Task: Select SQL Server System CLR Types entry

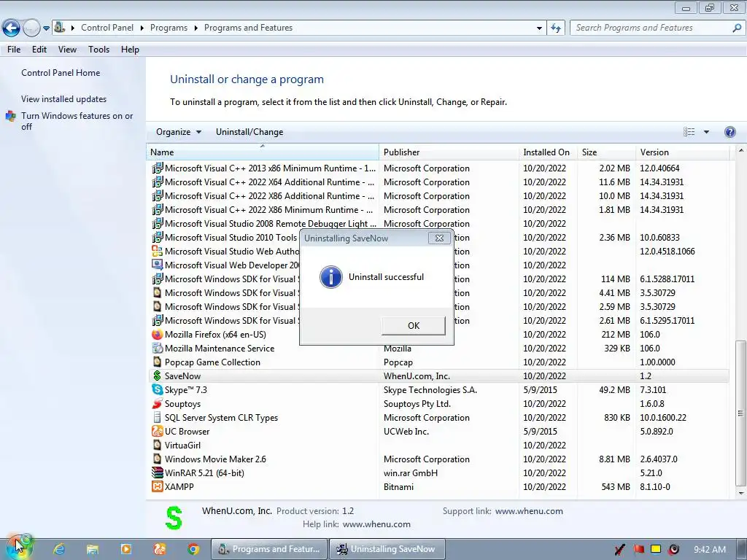Action: pos(221,418)
